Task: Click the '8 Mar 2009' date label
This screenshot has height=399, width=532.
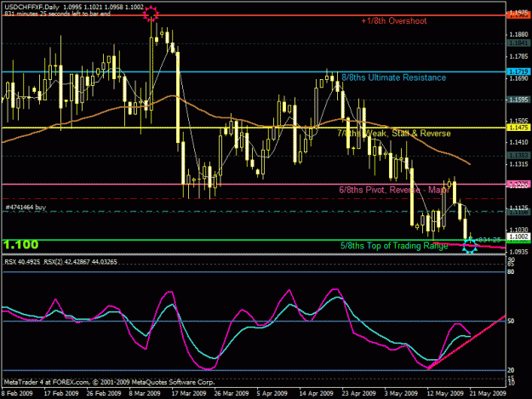Action: coord(145,393)
